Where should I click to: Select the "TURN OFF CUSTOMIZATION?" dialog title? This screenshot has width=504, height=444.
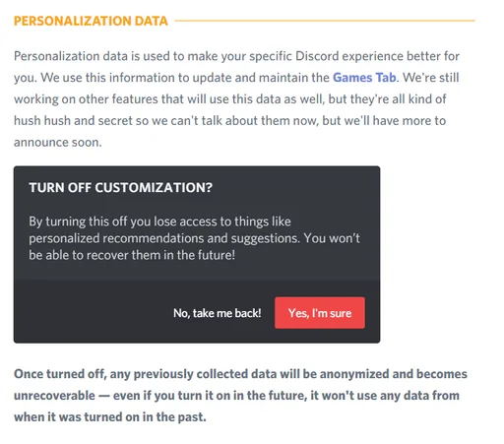[121, 188]
